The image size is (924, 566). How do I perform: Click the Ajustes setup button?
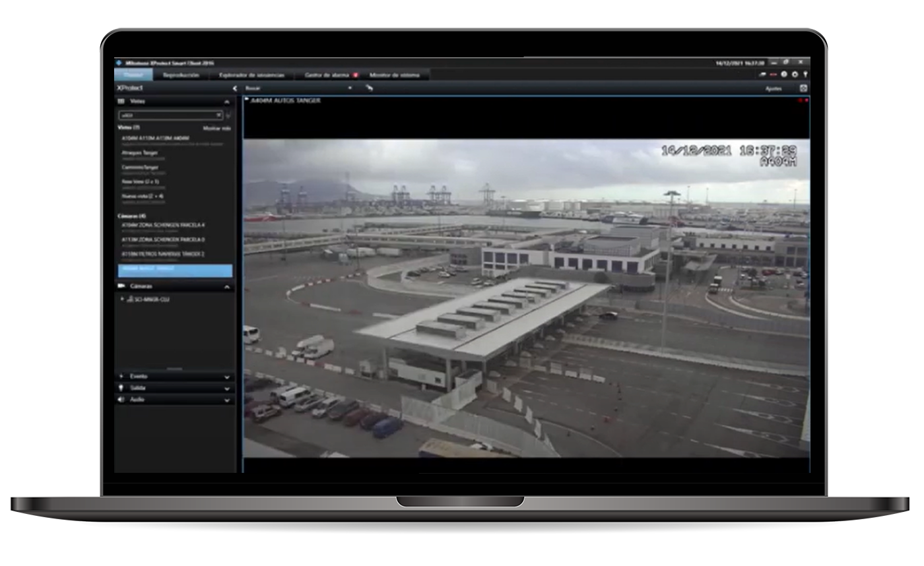(x=774, y=88)
